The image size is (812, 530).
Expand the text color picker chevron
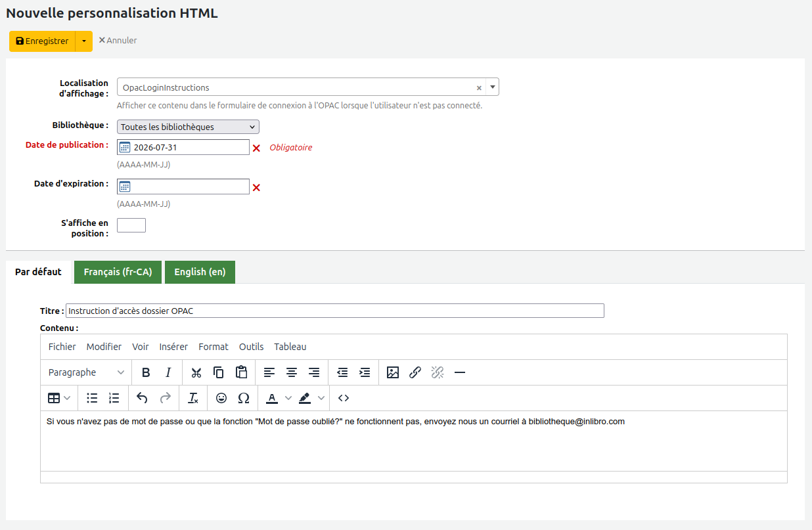pos(288,398)
